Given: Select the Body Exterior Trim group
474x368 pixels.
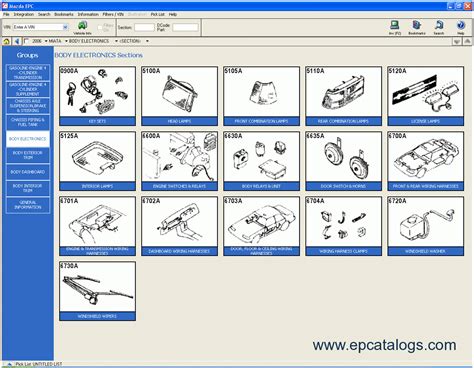Looking at the screenshot, I should click(x=28, y=155).
